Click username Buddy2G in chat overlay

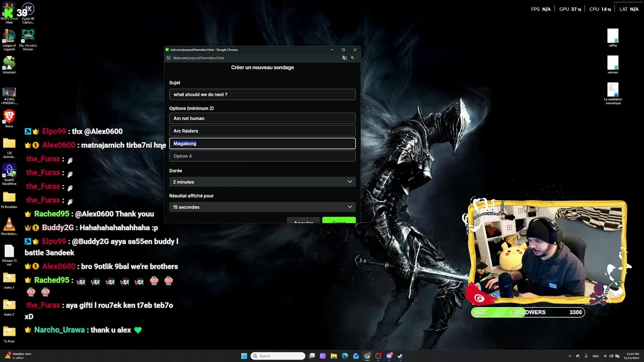click(58, 227)
